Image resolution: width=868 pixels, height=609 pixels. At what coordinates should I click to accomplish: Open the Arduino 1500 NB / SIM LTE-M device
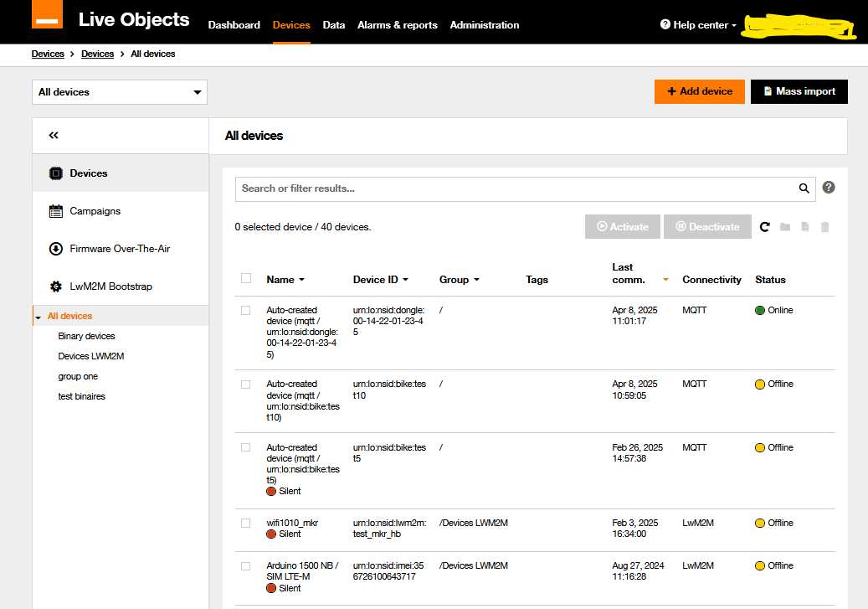point(302,571)
